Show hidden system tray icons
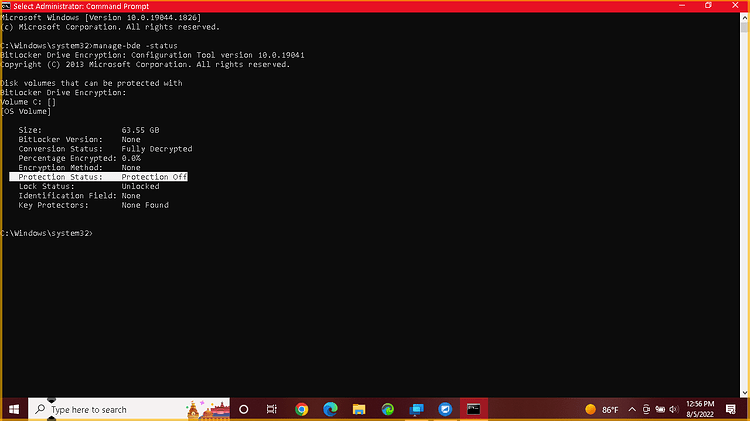Viewport: 750px width, 421px height. point(632,410)
